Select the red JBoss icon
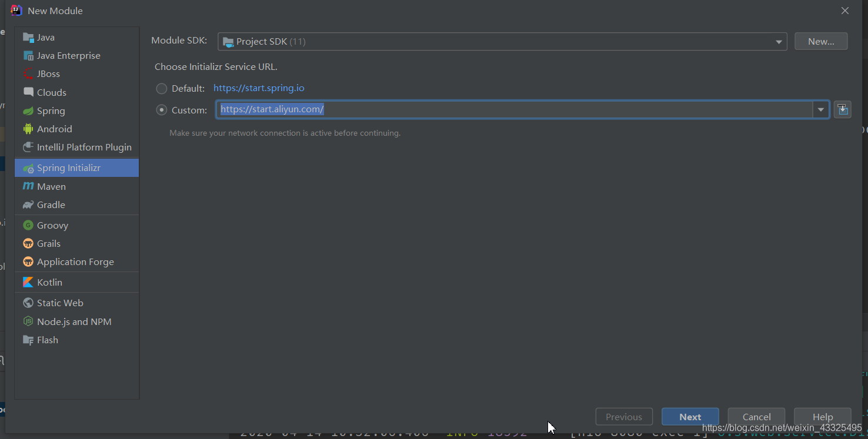Image resolution: width=868 pixels, height=439 pixels. pyautogui.click(x=28, y=74)
